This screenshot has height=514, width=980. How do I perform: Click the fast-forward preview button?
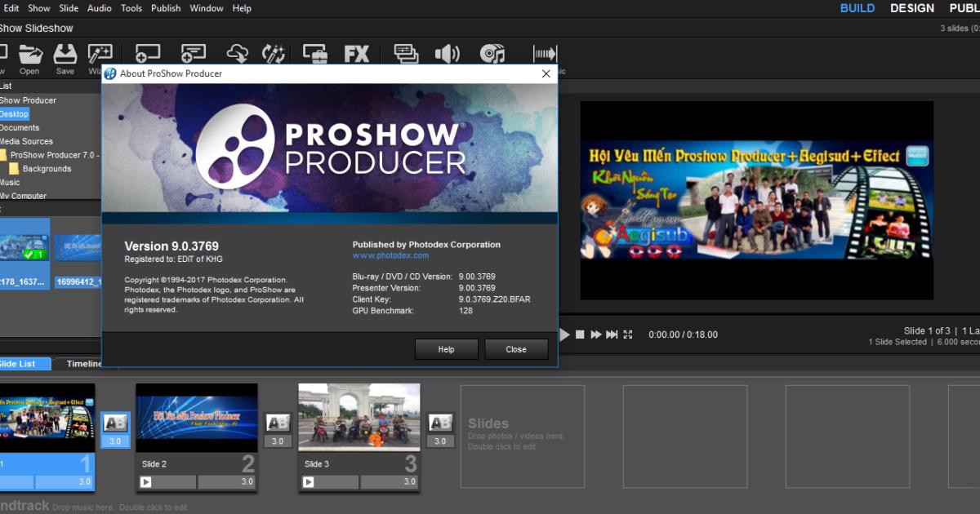click(596, 335)
